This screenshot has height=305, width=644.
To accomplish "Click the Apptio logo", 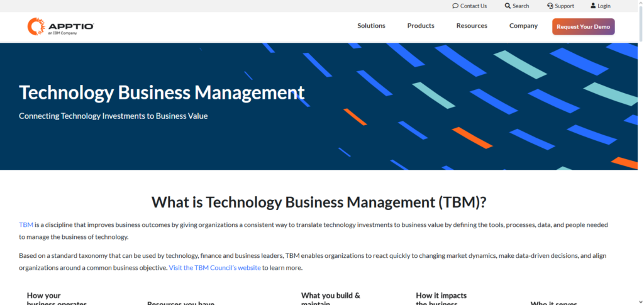I will [61, 26].
